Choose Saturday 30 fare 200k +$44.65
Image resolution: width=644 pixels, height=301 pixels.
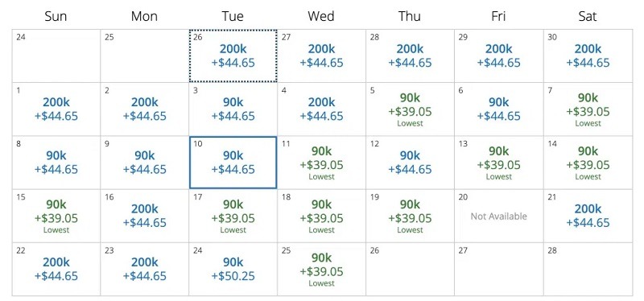pos(588,56)
